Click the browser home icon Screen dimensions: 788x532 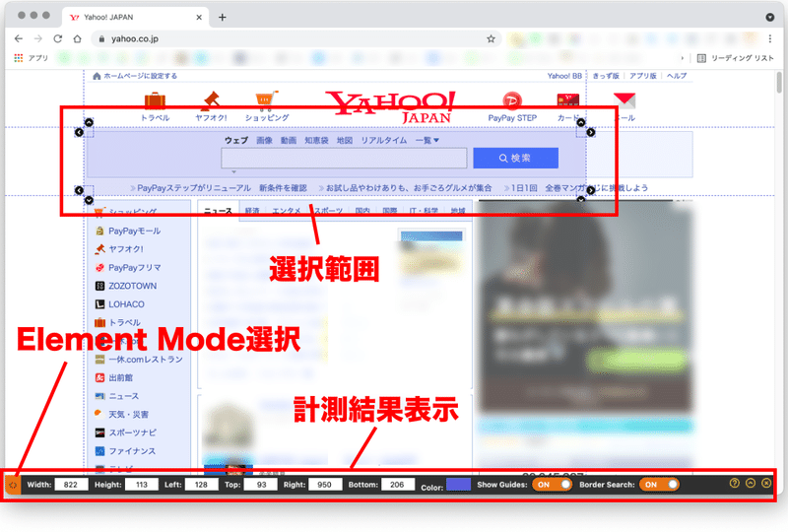click(x=77, y=38)
